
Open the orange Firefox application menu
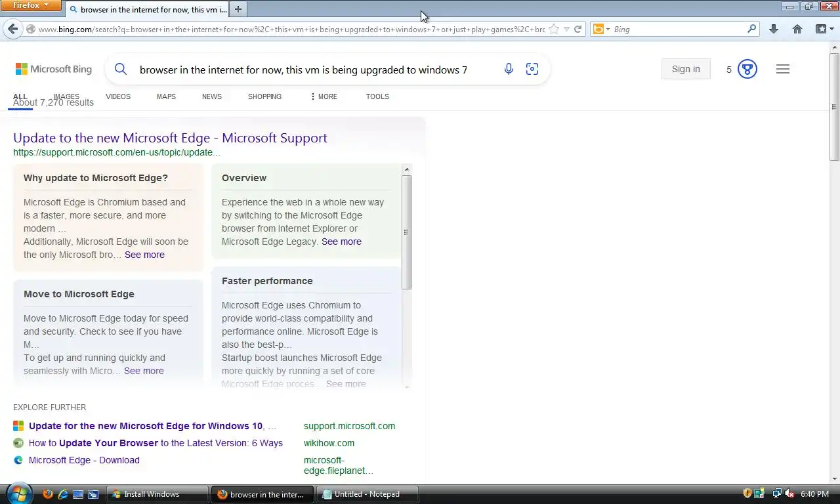[31, 5]
